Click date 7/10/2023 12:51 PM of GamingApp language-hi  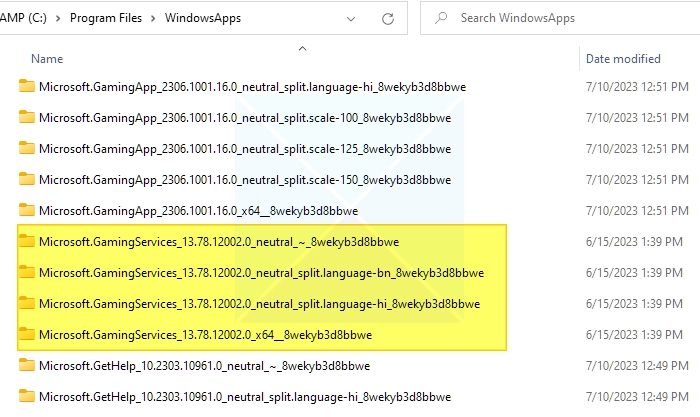[x=637, y=87]
